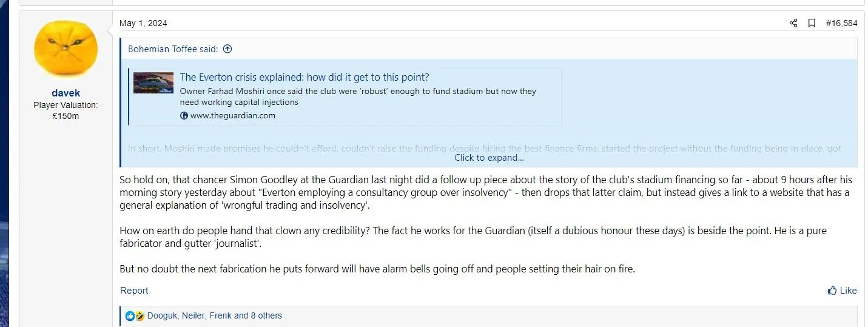Click the Guardian favicon in the link preview
868x327 pixels.
click(184, 116)
